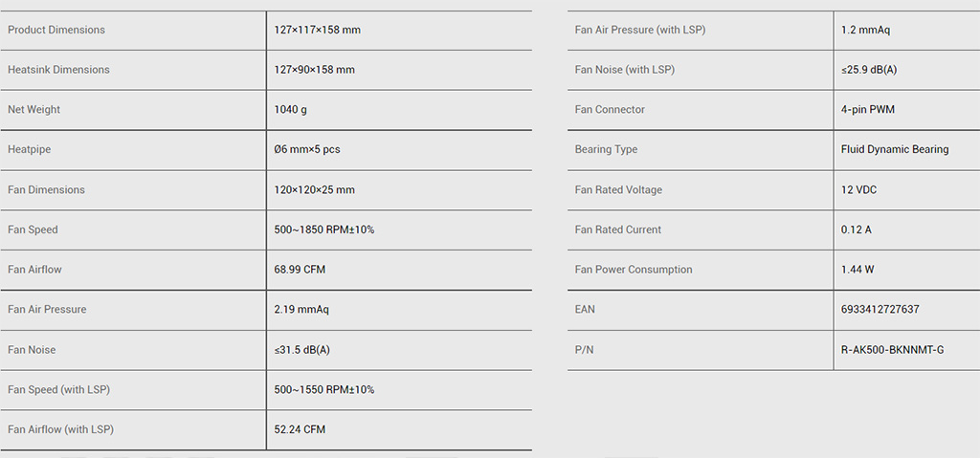This screenshot has height=458, width=980.
Task: Click the Fan Speed (with LSP) label
Action: click(x=58, y=390)
